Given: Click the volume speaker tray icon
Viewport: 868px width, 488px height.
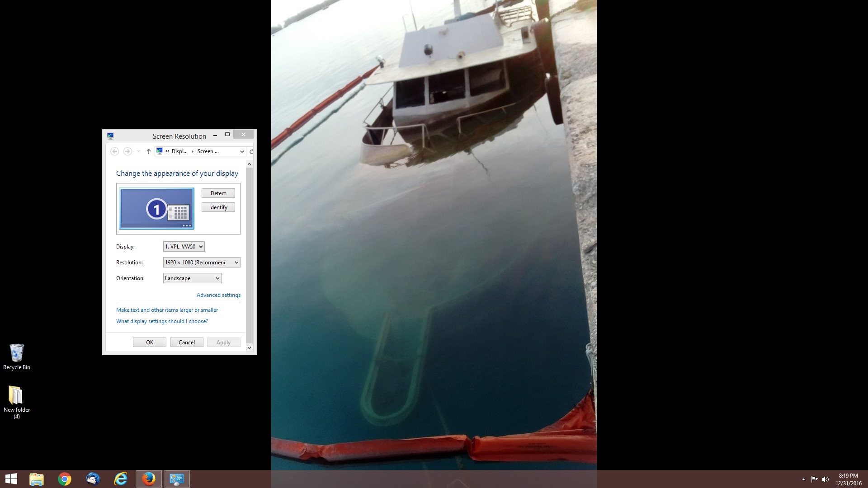Looking at the screenshot, I should [825, 479].
